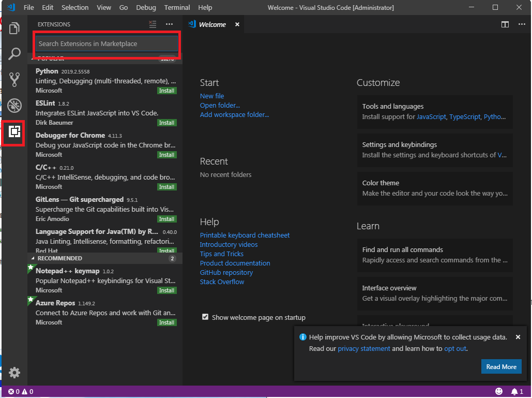Open the Terminal menu

(x=177, y=7)
